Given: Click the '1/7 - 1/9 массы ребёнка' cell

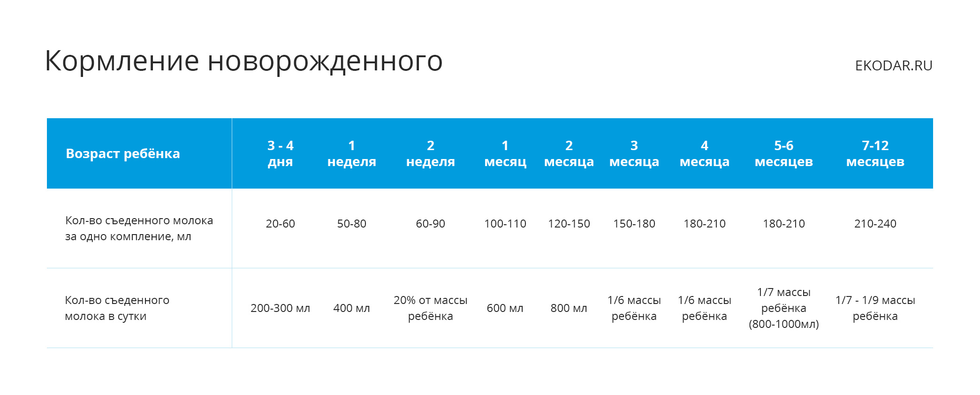Looking at the screenshot, I should pos(875,308).
